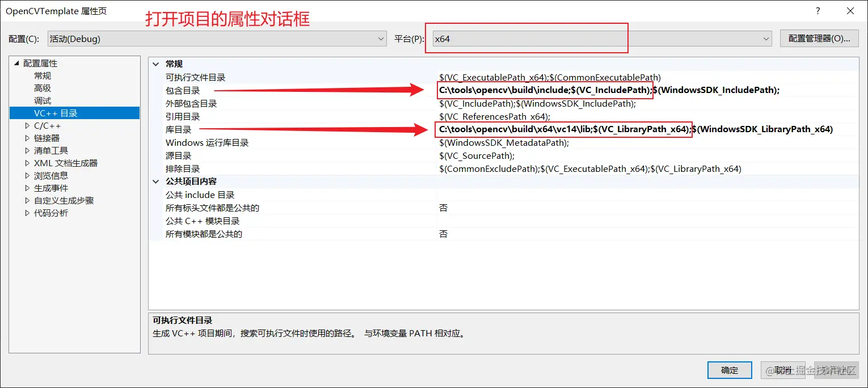Screen dimensions: 868x388
Task: Expand the 生成事件 node
Action: click(x=27, y=188)
